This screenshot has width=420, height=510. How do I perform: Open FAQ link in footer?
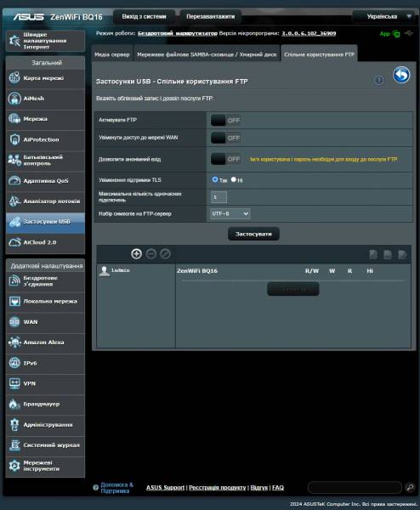[278, 488]
